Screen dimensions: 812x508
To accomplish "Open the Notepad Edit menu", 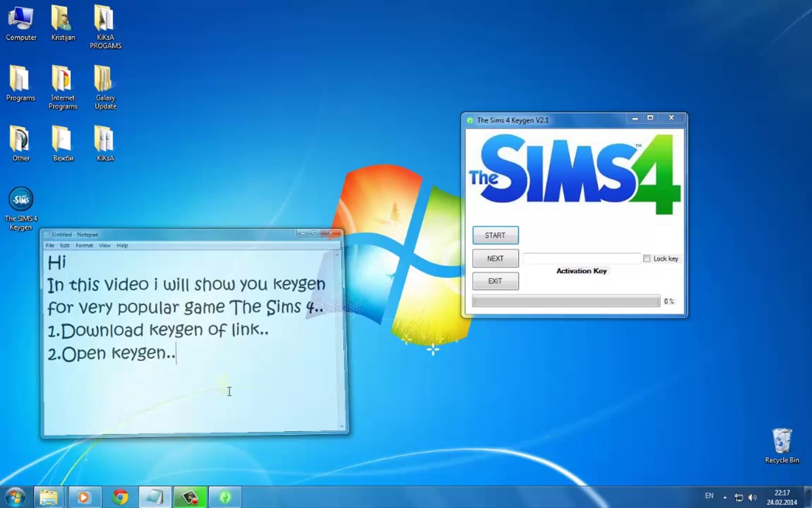I will [x=65, y=246].
